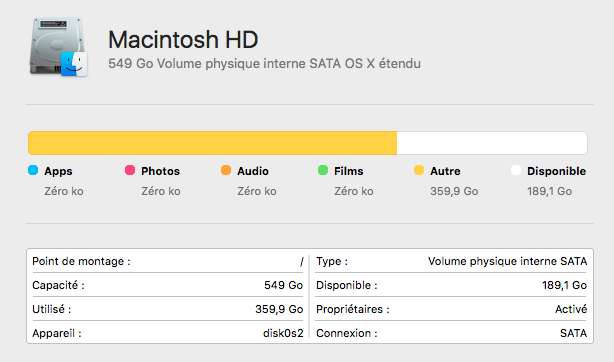Viewport: 614px width, 362px height.
Task: Click the 'disk0s2' device value
Action: click(x=283, y=333)
